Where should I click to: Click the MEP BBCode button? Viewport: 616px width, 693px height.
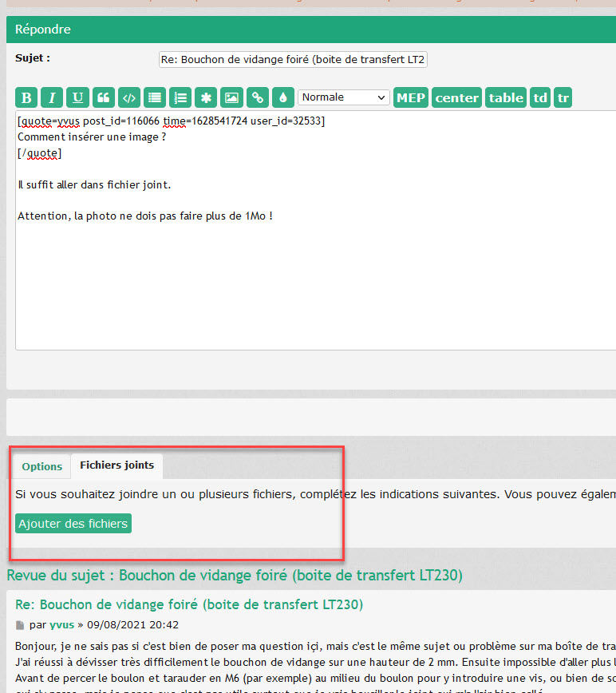(x=411, y=98)
